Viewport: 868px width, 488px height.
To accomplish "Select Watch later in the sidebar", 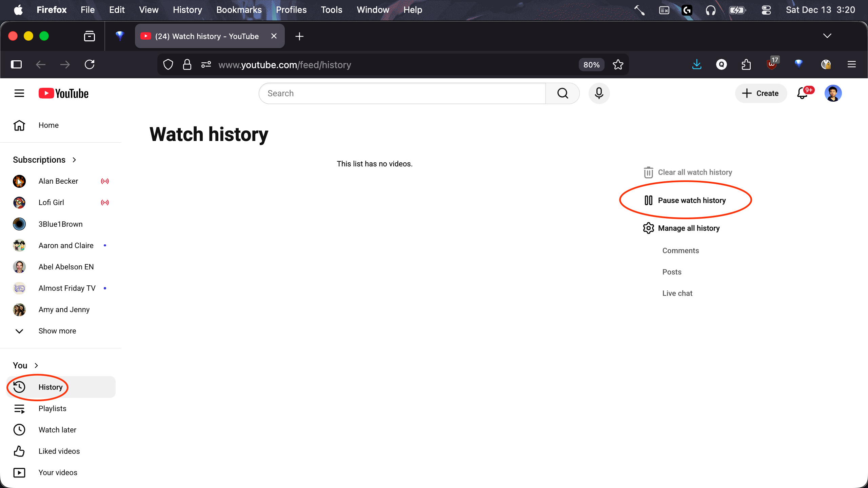I will click(57, 430).
